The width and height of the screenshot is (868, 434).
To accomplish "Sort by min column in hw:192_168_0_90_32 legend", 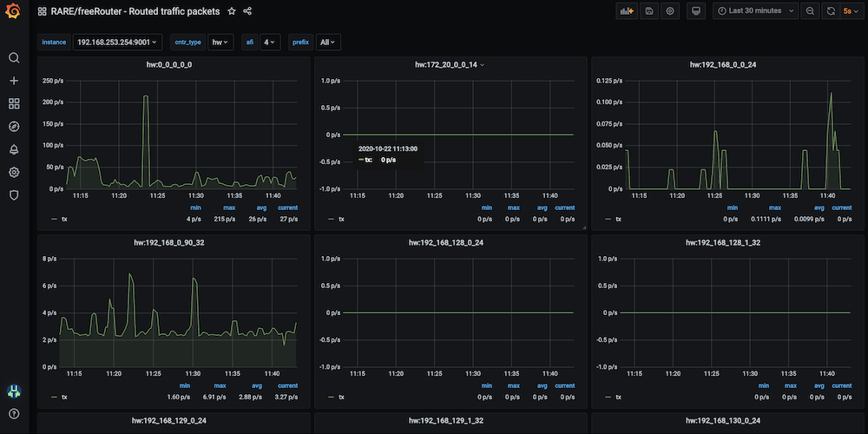I will (x=185, y=386).
